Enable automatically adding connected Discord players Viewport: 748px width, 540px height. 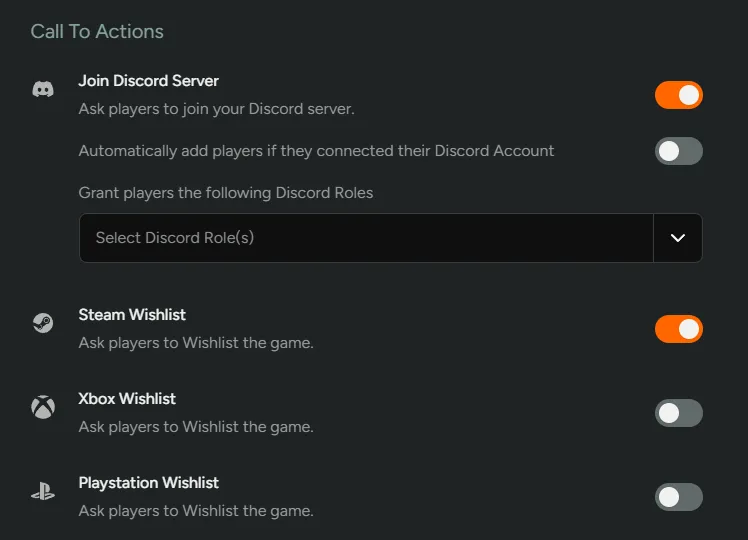pyautogui.click(x=679, y=151)
